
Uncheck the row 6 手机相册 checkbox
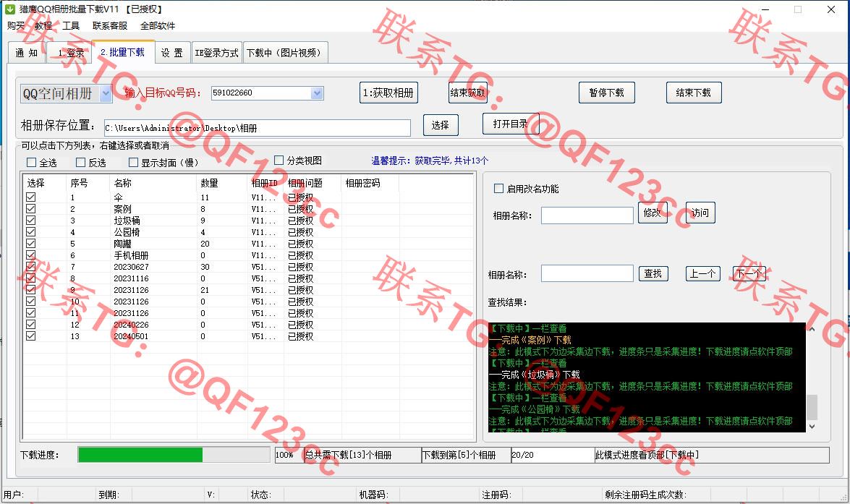pyautogui.click(x=31, y=255)
